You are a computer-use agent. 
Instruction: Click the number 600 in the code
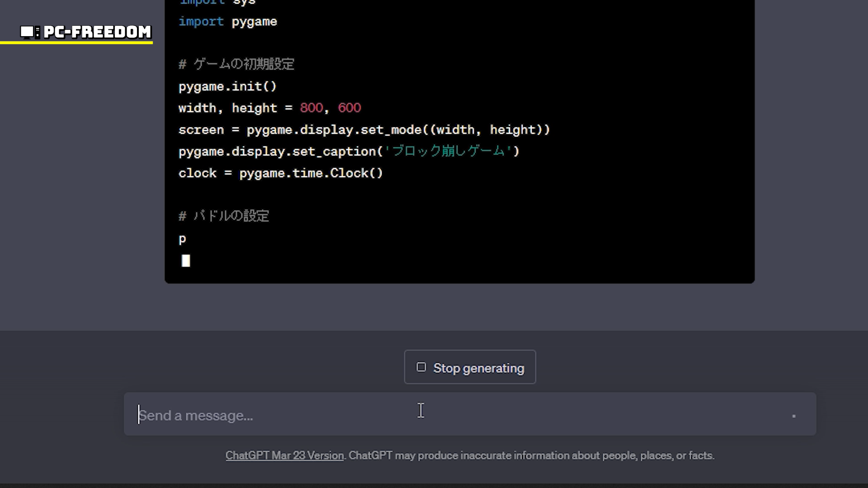pyautogui.click(x=349, y=108)
